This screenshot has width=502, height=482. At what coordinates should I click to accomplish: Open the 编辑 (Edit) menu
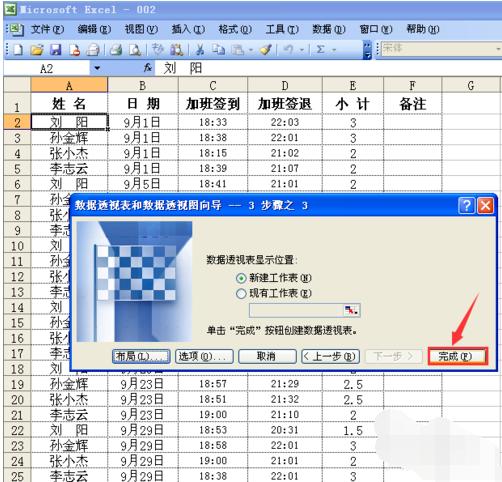pos(94,30)
